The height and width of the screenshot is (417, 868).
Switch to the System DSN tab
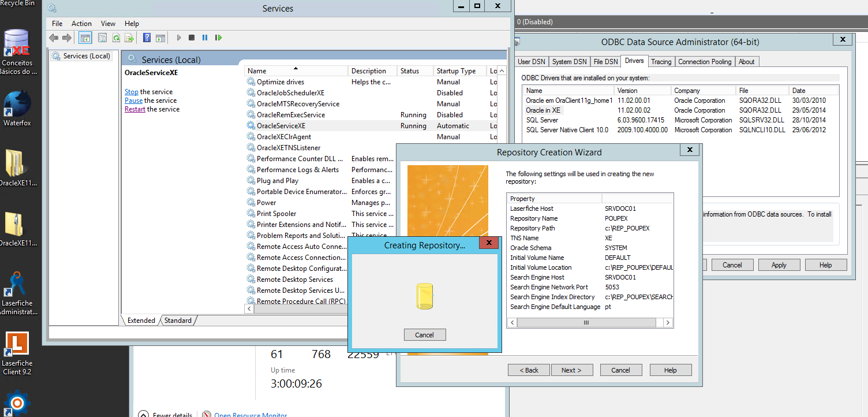pos(569,62)
